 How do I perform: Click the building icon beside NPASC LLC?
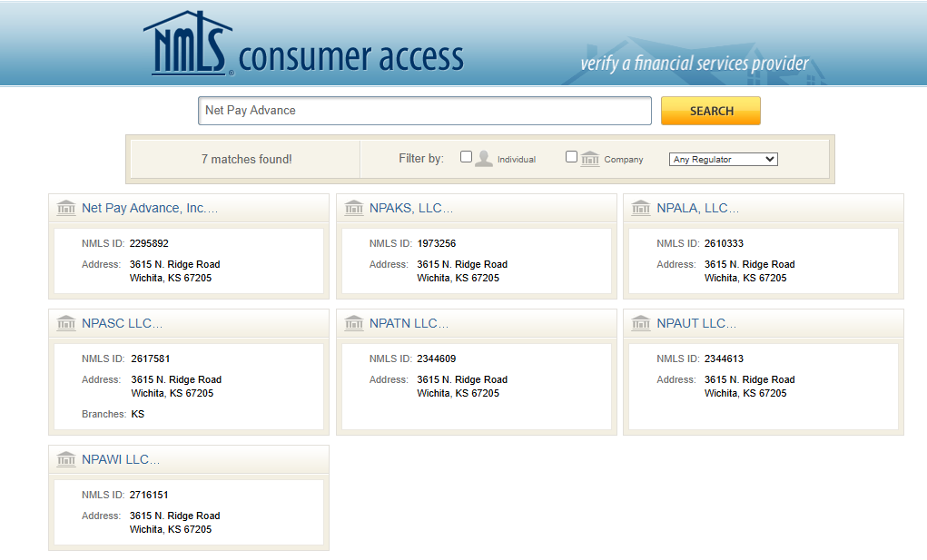click(x=66, y=323)
